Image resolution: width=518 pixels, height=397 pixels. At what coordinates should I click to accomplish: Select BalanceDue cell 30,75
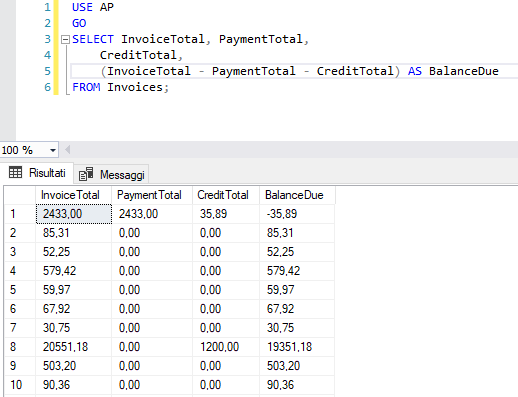pos(297,328)
